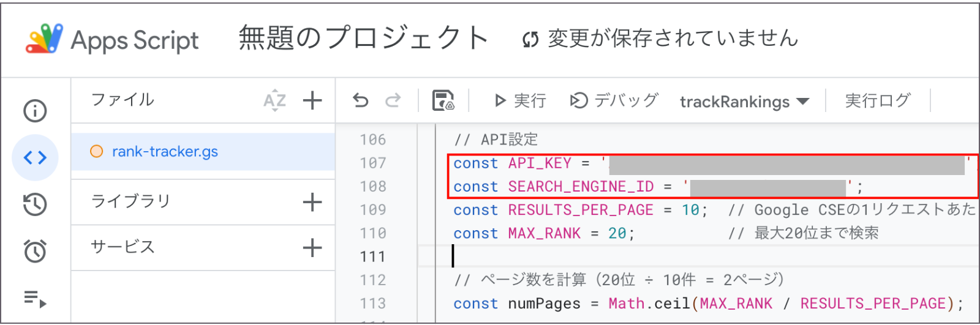Viewport: 980px width, 325px height.
Task: Sort files alphabetically with AZ icon
Action: tap(274, 100)
